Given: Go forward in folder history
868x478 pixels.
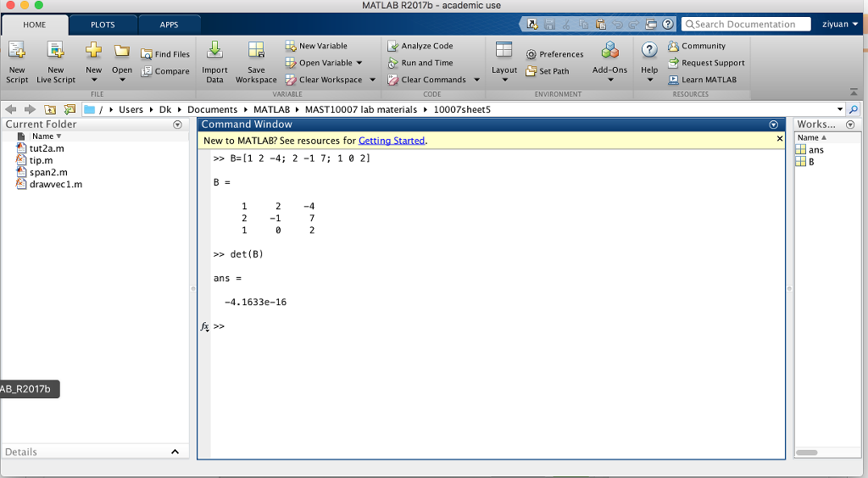Looking at the screenshot, I should click(30, 109).
